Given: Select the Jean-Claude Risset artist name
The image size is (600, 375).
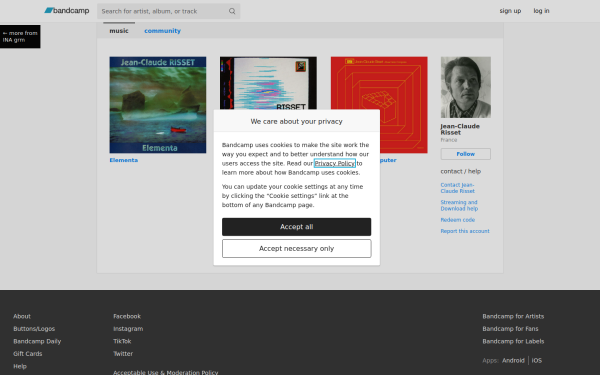Looking at the screenshot, I should pos(460,129).
